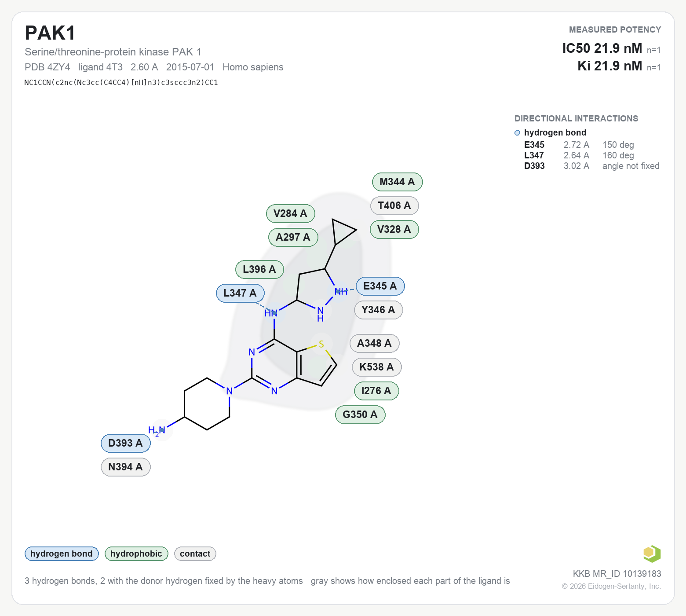
Task: Select the I276 A hydrophobic residue
Action: click(376, 391)
